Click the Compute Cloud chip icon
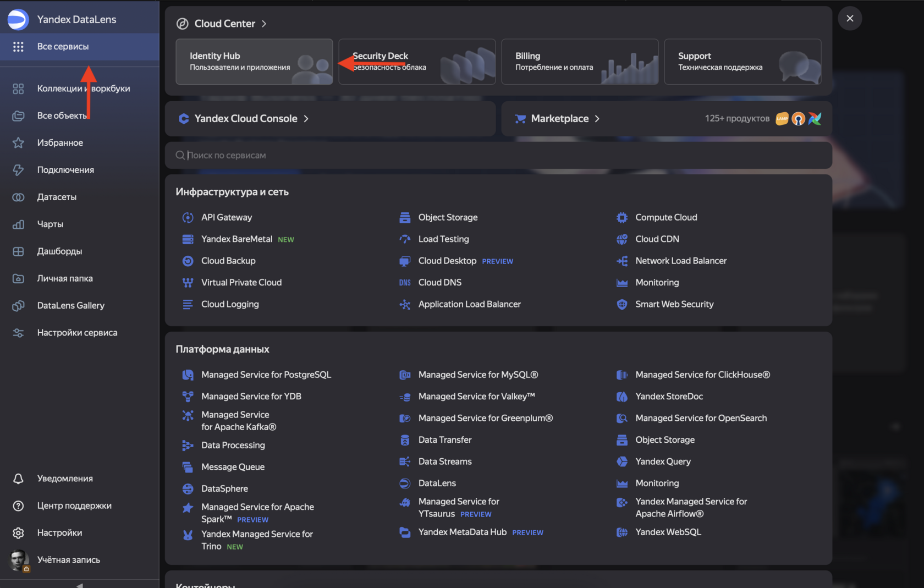The image size is (924, 588). click(622, 218)
